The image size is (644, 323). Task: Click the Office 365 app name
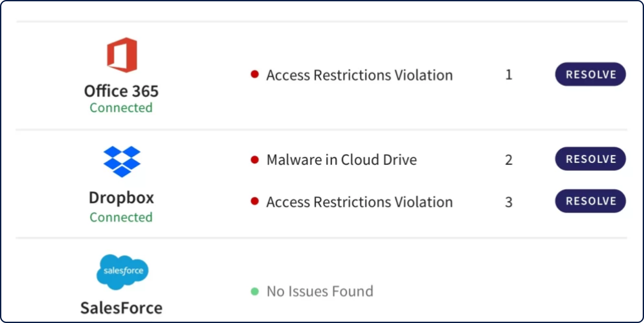[x=121, y=91]
